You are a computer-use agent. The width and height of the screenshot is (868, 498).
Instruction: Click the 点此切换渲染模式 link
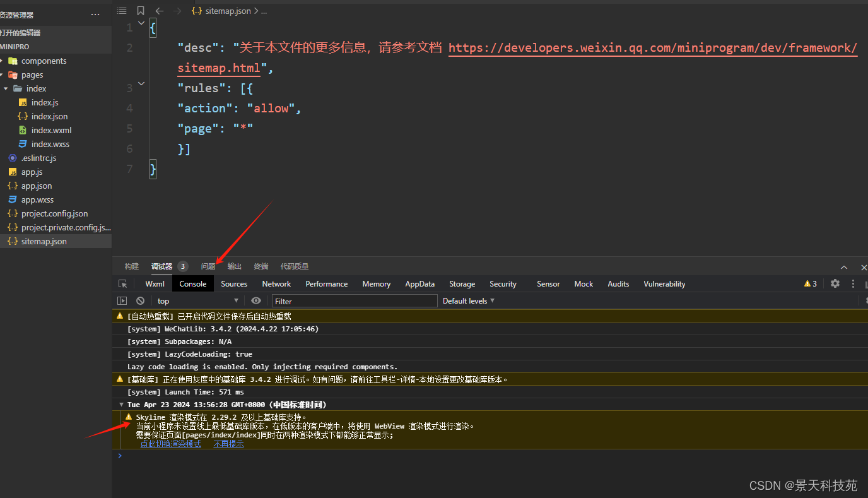(170, 444)
